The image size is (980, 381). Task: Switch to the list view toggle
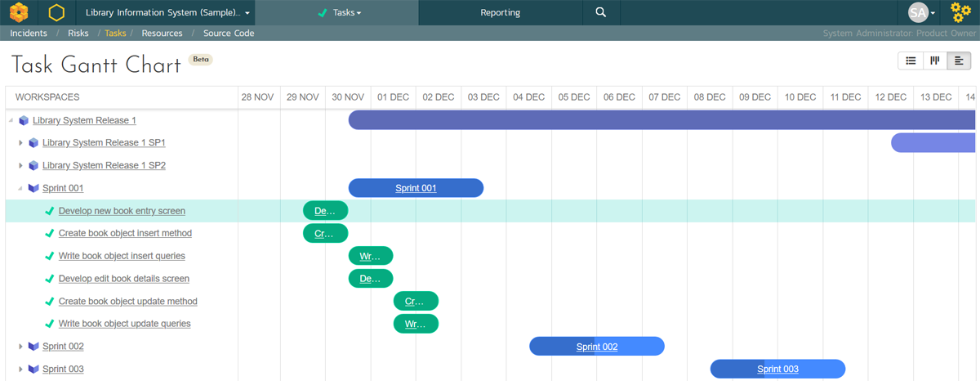[911, 61]
